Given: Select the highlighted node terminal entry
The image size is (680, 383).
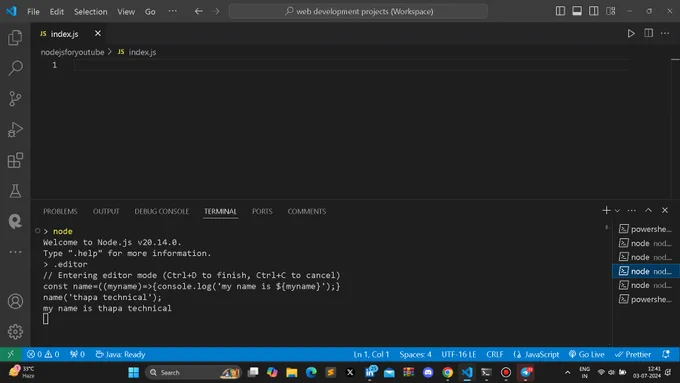Looking at the screenshot, I should click(x=645, y=271).
